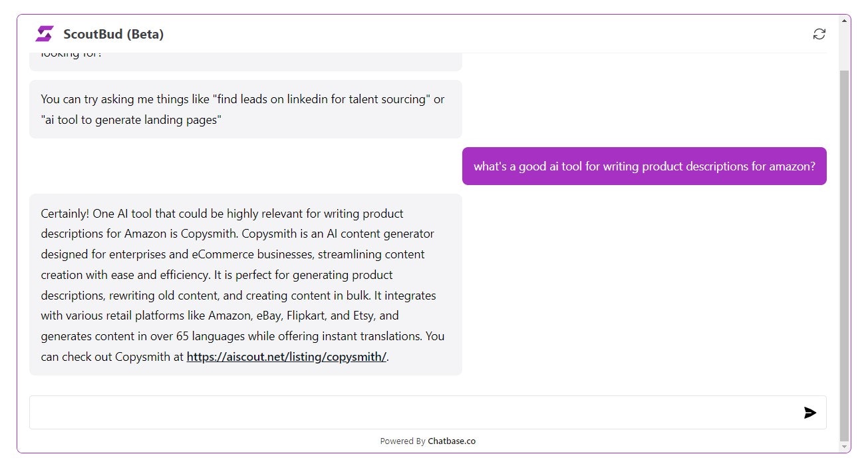Select the purple user question bubble
The height and width of the screenshot is (470, 868).
tap(644, 166)
